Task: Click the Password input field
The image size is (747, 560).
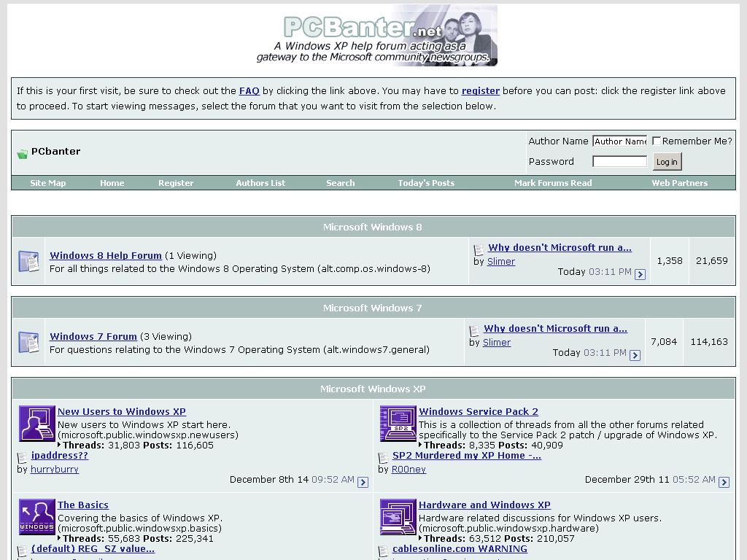Action: (620, 161)
